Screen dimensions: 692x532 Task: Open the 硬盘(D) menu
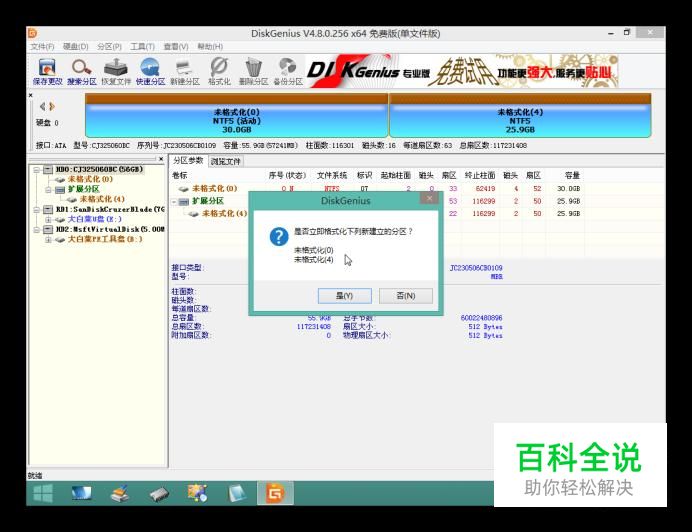click(x=75, y=46)
